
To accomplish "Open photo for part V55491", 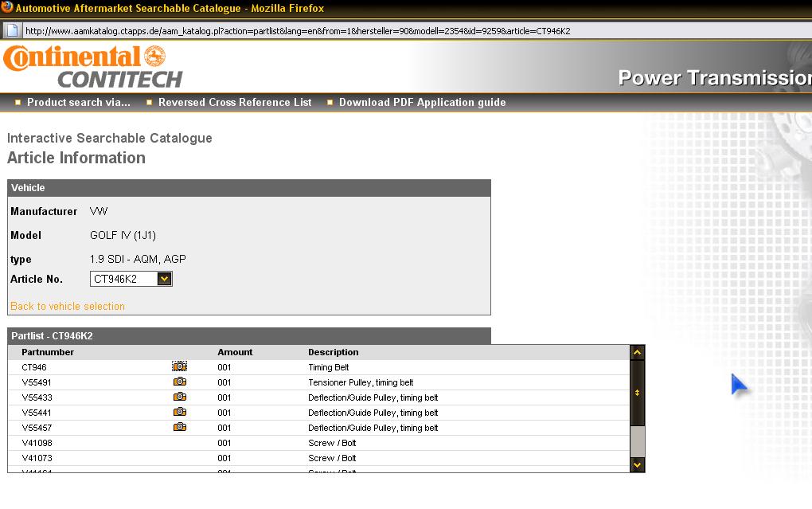I will 180,382.
